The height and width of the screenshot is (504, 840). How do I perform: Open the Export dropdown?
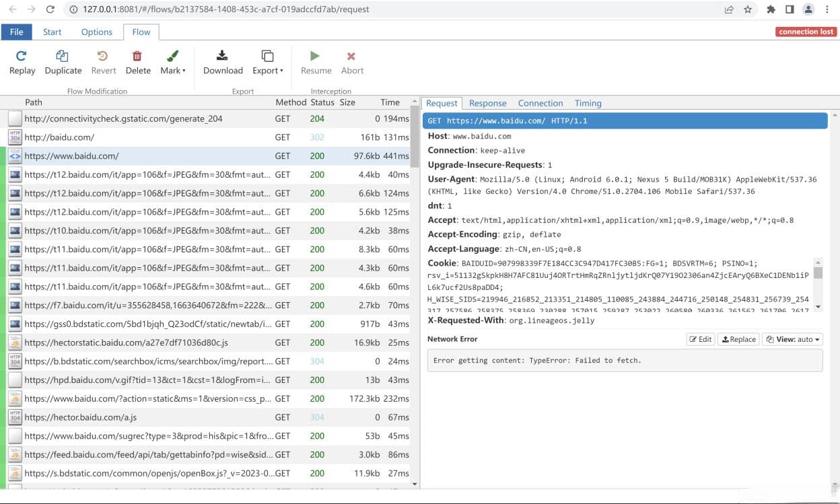tap(267, 62)
